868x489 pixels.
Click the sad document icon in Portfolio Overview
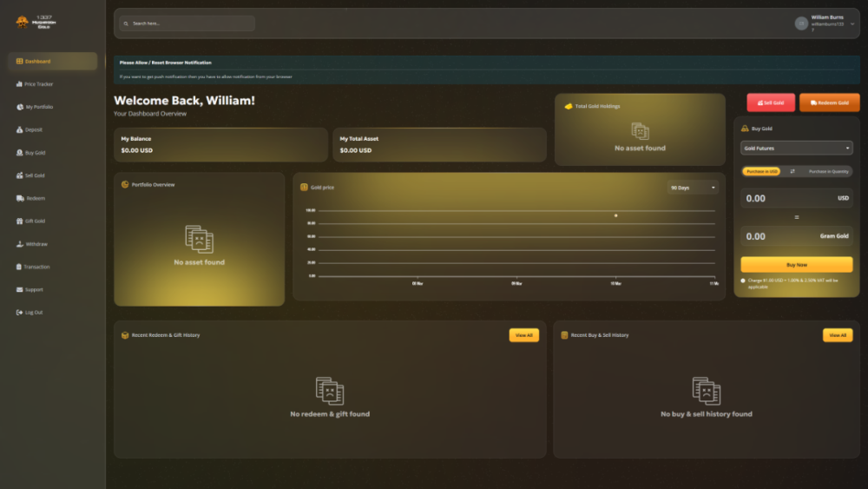200,239
